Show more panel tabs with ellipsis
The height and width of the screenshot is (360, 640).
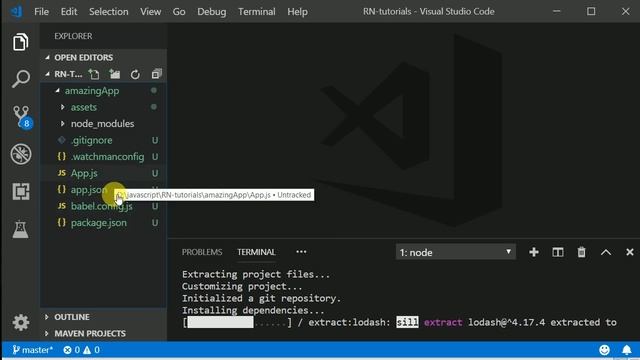pos(301,252)
